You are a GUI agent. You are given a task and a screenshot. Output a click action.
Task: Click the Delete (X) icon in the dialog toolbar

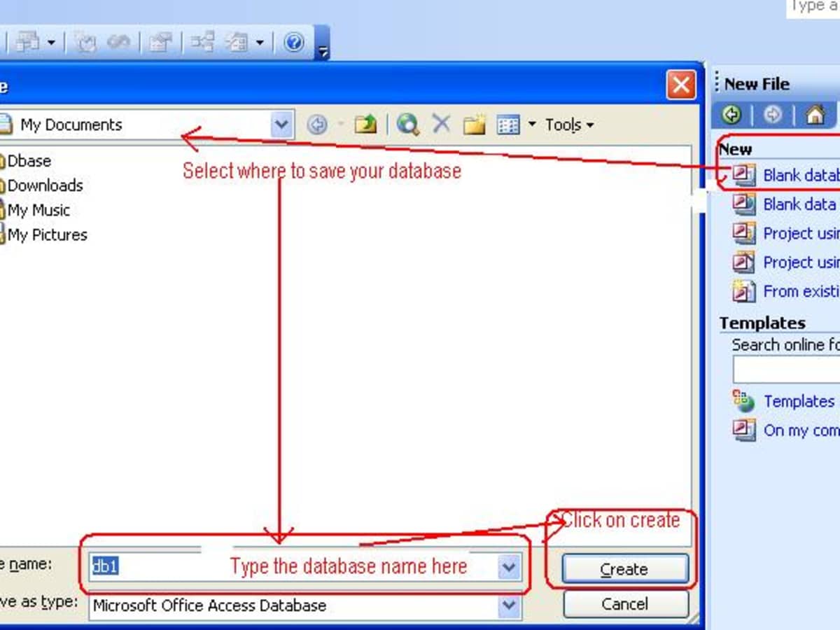coord(441,124)
